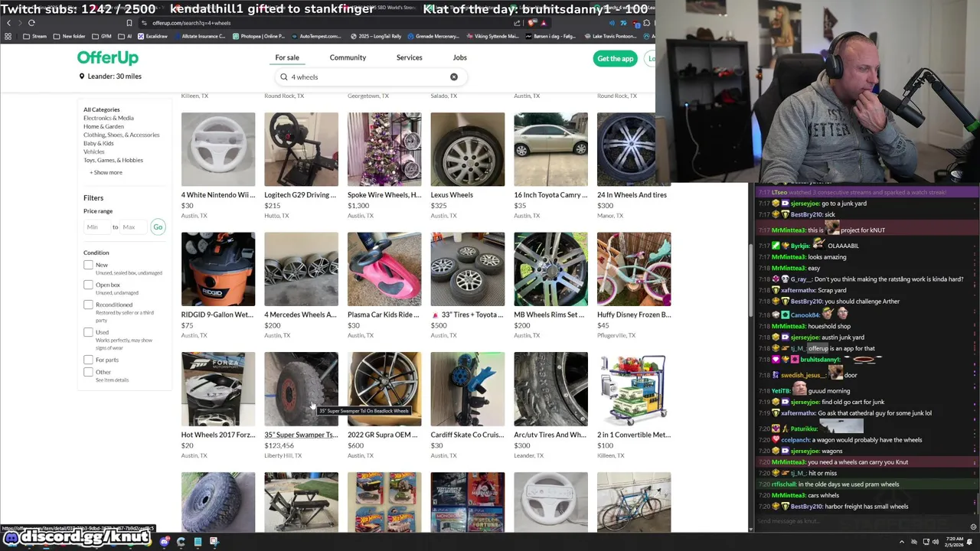Image resolution: width=980 pixels, height=551 pixels.
Task: Clear the search with the X icon
Action: tap(454, 77)
